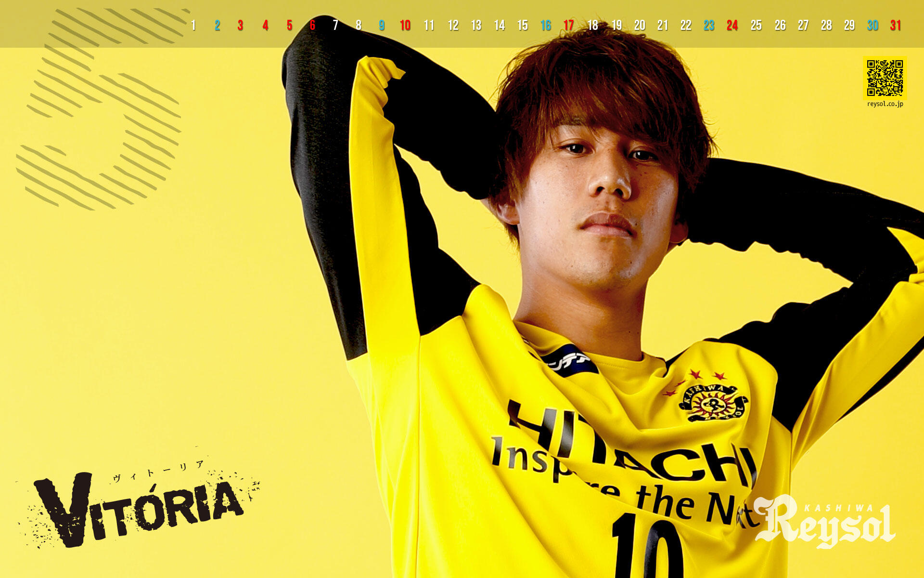Click the Kashiwa Reysol logo
This screenshot has width=924, height=578.
pyautogui.click(x=825, y=522)
